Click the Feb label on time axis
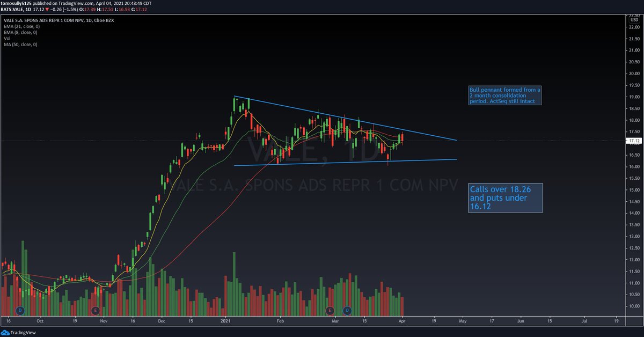 280,320
